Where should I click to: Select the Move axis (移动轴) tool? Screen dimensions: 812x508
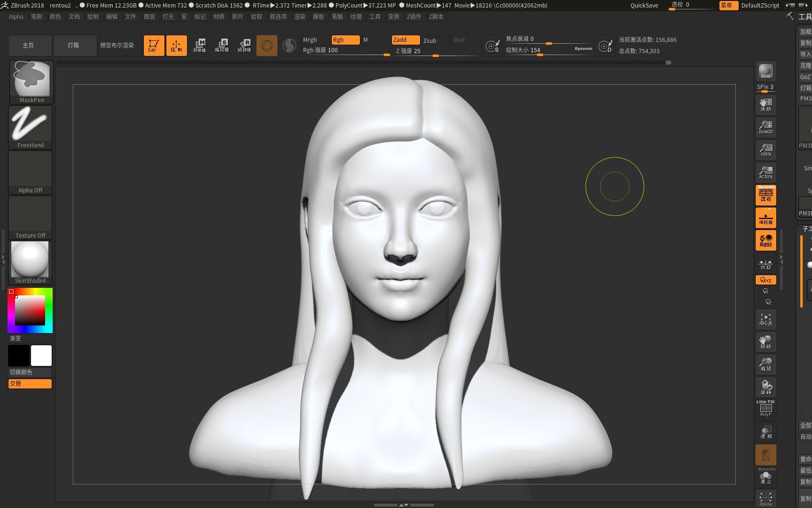pyautogui.click(x=199, y=46)
